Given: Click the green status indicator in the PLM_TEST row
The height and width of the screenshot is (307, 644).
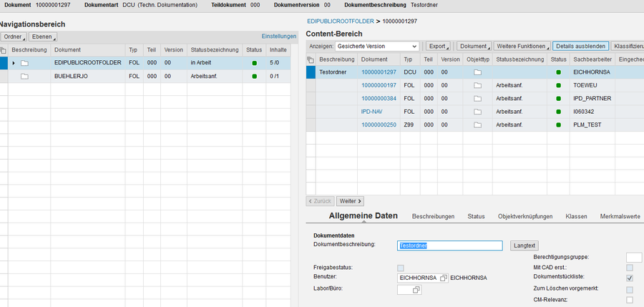Looking at the screenshot, I should point(559,125).
